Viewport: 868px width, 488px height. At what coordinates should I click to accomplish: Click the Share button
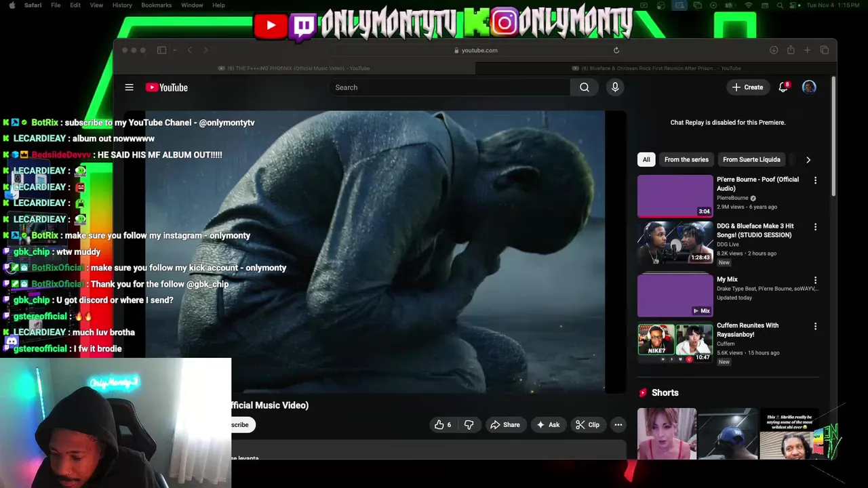(x=505, y=425)
